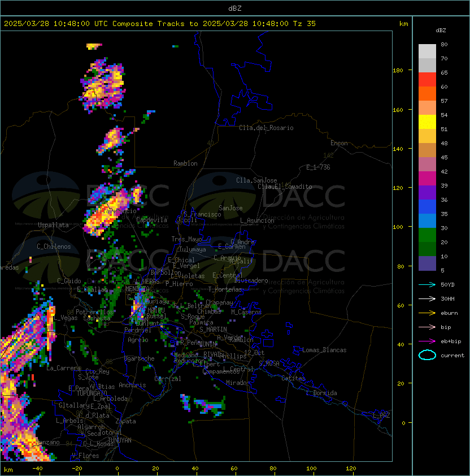Select the Potrerillos place label
Viewport: 470px width, 476px height.
click(x=94, y=312)
